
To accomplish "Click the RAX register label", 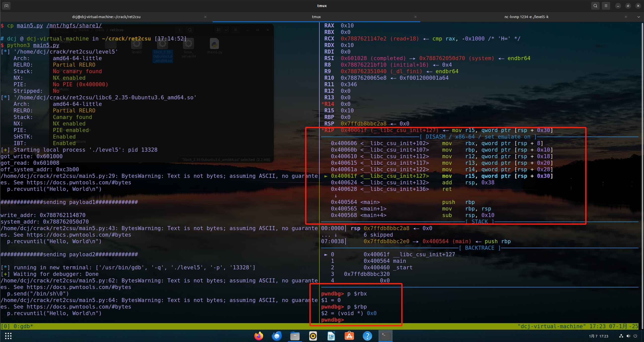I will [329, 26].
